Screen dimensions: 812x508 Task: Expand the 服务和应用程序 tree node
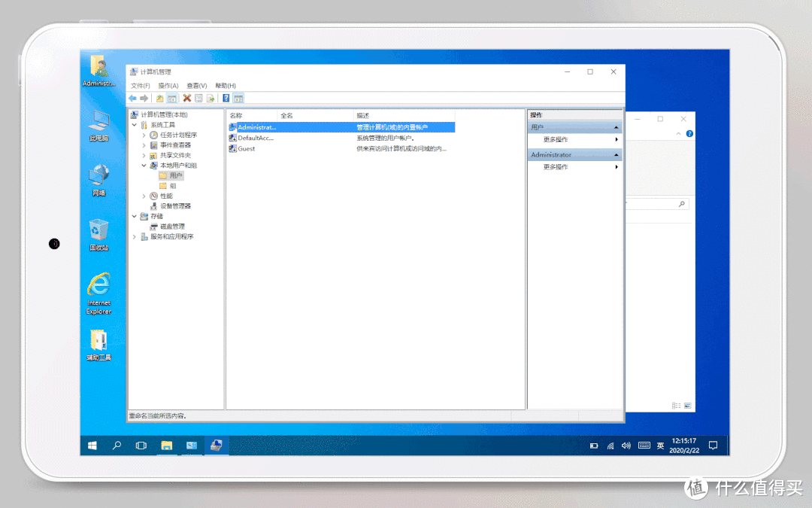(x=135, y=237)
